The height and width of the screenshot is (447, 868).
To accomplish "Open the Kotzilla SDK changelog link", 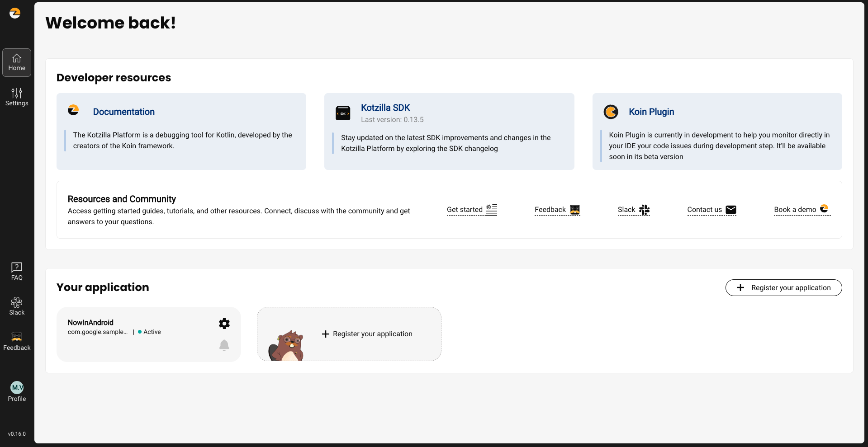I will click(x=385, y=108).
